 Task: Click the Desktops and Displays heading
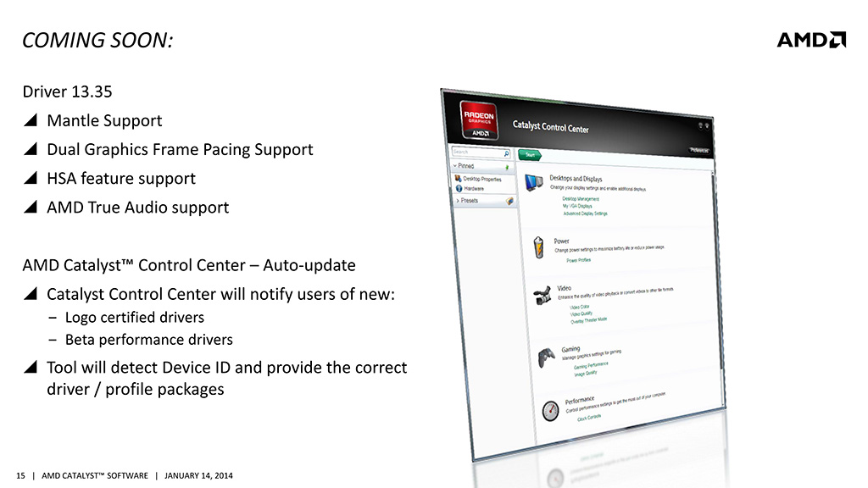576,178
